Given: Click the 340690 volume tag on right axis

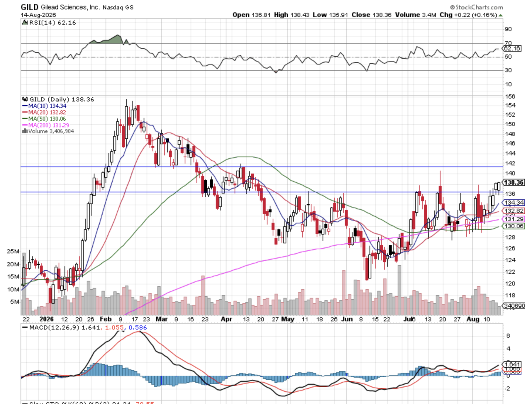Looking at the screenshot, I should pyautogui.click(x=514, y=306).
